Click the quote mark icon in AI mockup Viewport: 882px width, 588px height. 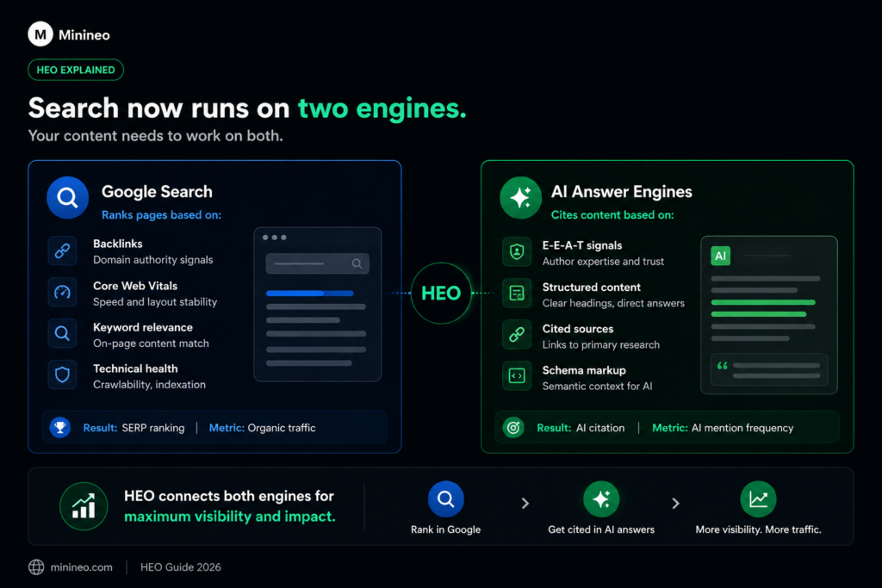723,366
